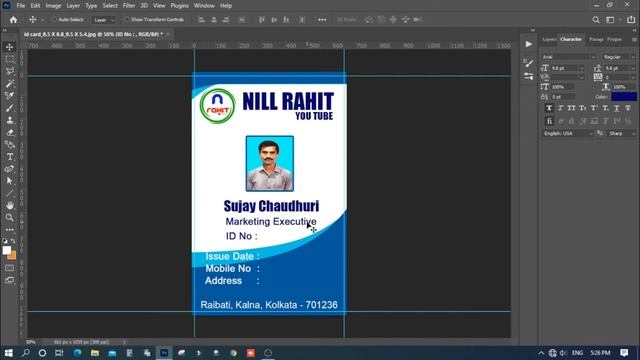
Task: Swap foreground and background colors
Action: pyautogui.click(x=13, y=241)
